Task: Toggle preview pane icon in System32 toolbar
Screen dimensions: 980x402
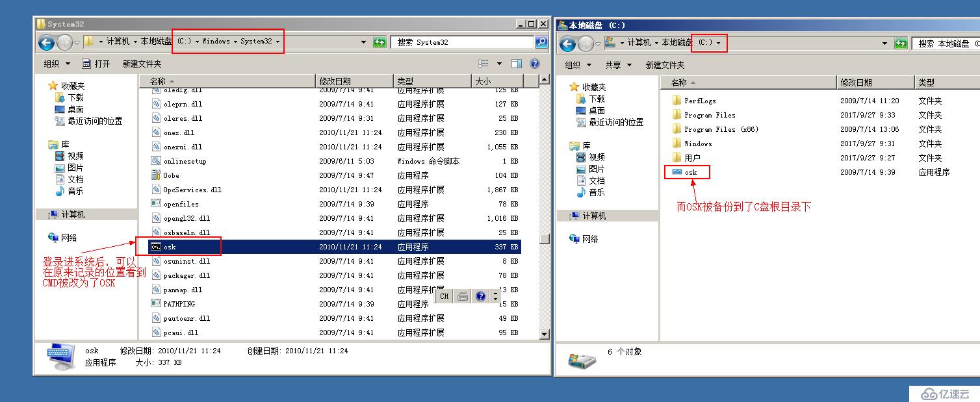Action: (517, 64)
